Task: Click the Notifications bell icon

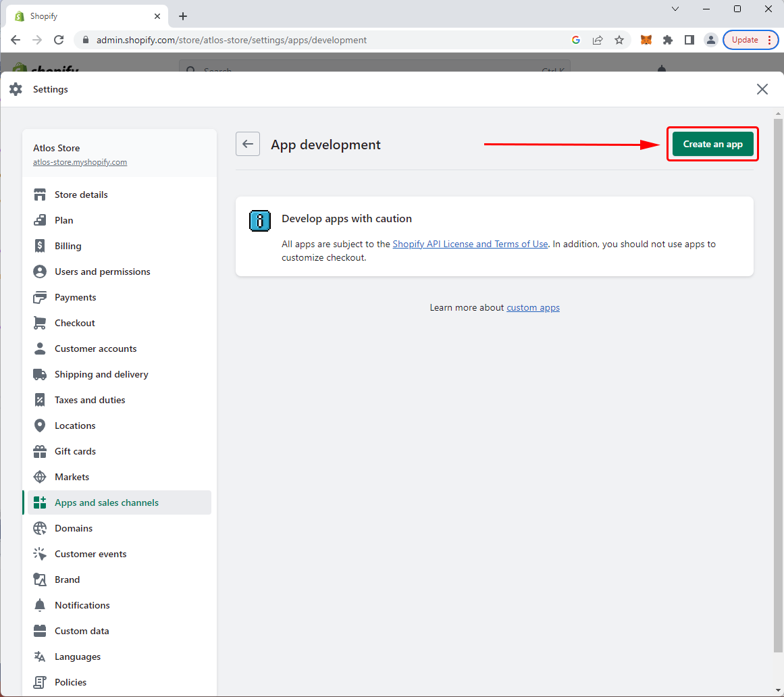Action: (x=39, y=605)
